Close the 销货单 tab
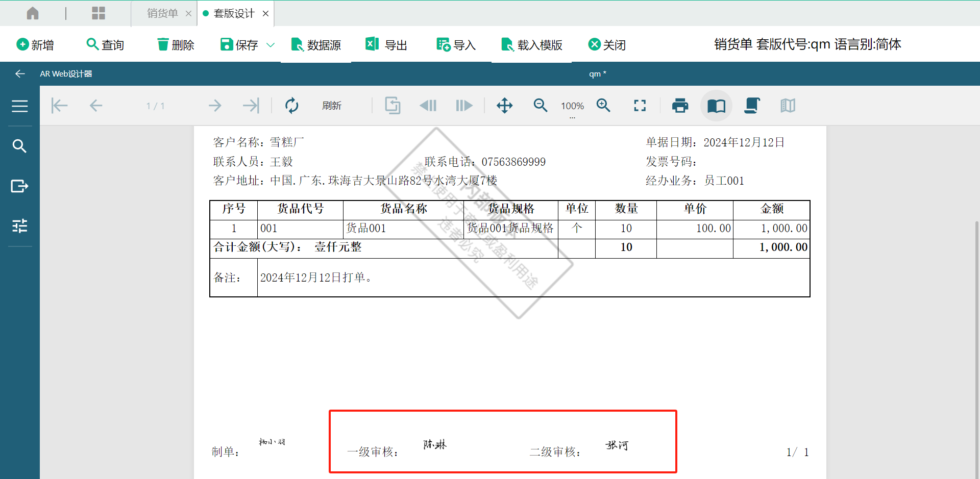This screenshot has height=479, width=980. click(188, 14)
